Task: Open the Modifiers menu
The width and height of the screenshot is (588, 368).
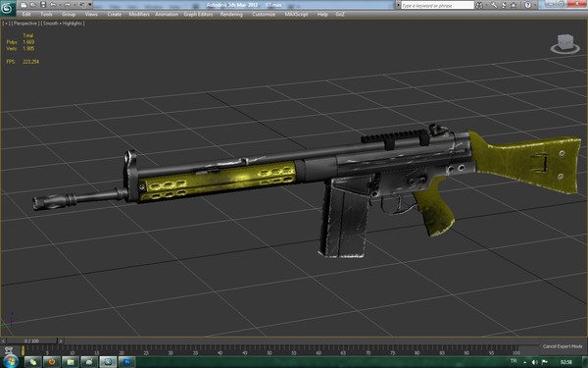Action: [139, 15]
